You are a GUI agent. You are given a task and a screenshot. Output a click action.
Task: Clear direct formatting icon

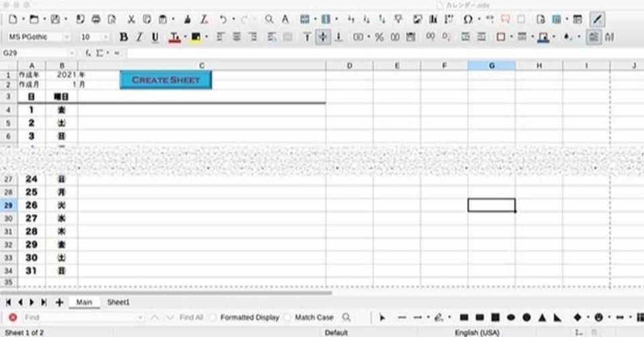pyautogui.click(x=204, y=19)
